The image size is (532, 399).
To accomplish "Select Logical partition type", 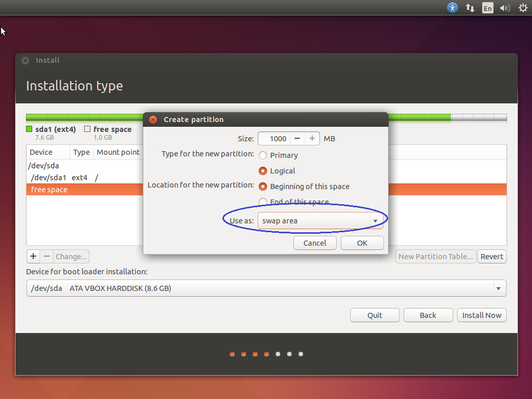I will point(263,170).
